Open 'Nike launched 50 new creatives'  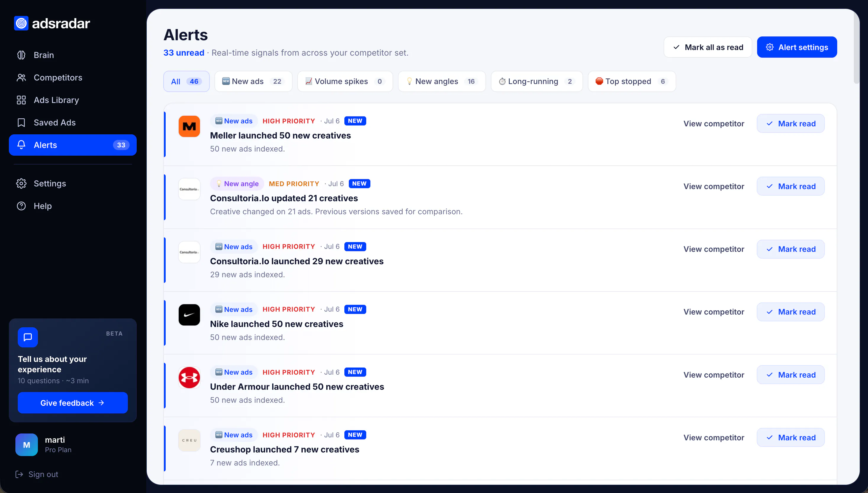tap(277, 324)
